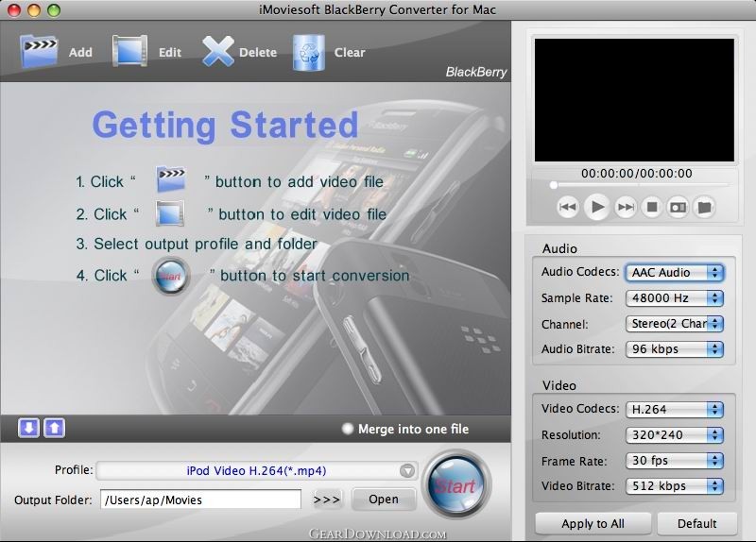The width and height of the screenshot is (756, 542).
Task: Move item up with the up arrow button
Action: [55, 428]
